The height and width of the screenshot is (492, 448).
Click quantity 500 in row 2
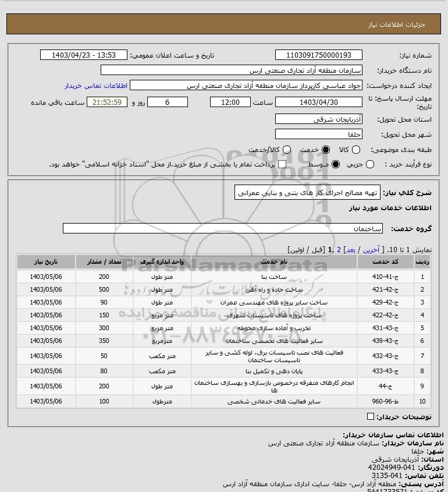[x=104, y=289]
